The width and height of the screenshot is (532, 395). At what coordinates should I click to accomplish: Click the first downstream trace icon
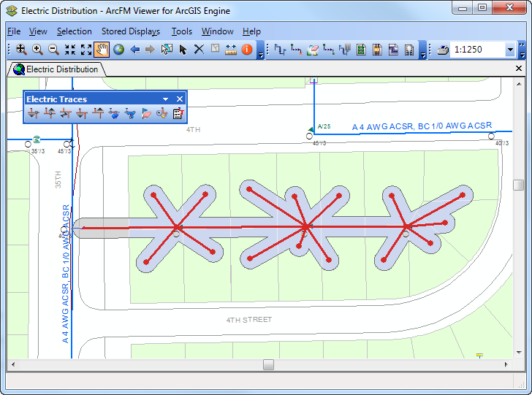33,113
